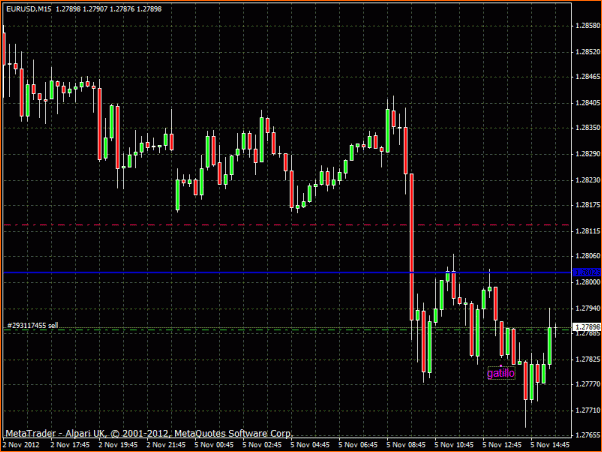Click the 1.27825 price axis label
Viewport: 602px width, 452px height.
pyautogui.click(x=587, y=359)
